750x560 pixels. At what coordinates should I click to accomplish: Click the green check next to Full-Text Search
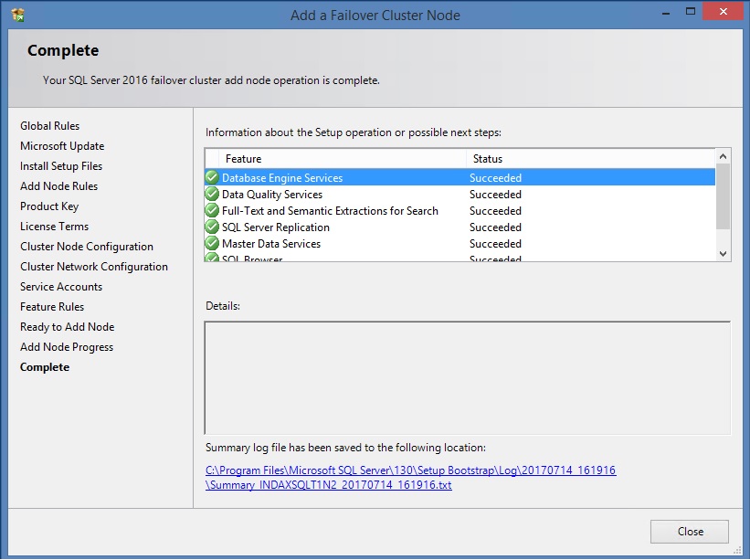pos(212,211)
